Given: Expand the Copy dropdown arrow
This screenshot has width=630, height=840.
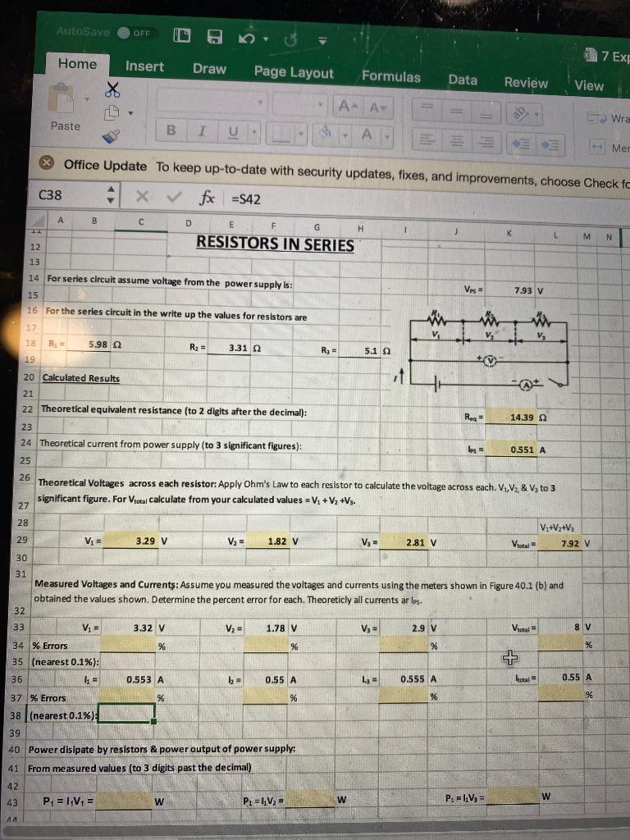Looking at the screenshot, I should click(x=130, y=113).
